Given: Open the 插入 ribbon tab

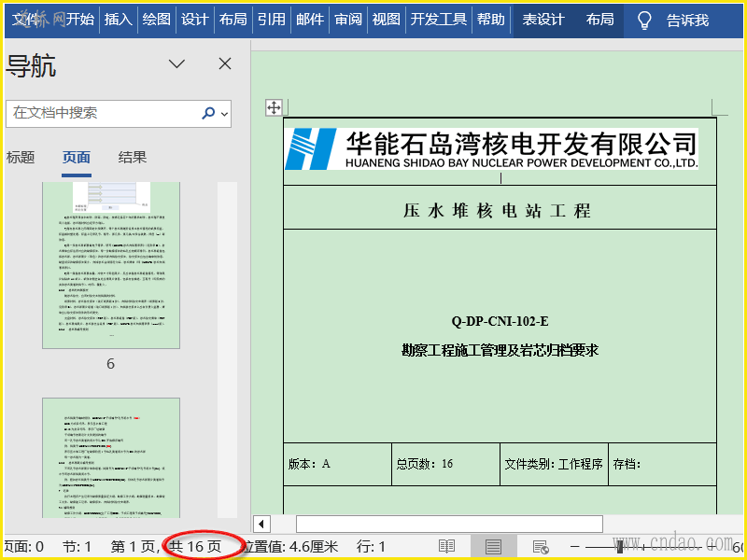Looking at the screenshot, I should (119, 20).
